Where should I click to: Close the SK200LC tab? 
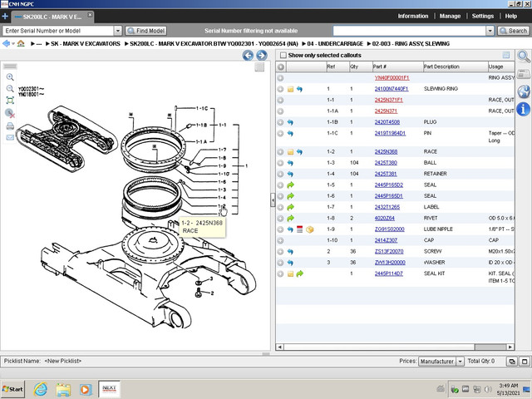[90, 15]
